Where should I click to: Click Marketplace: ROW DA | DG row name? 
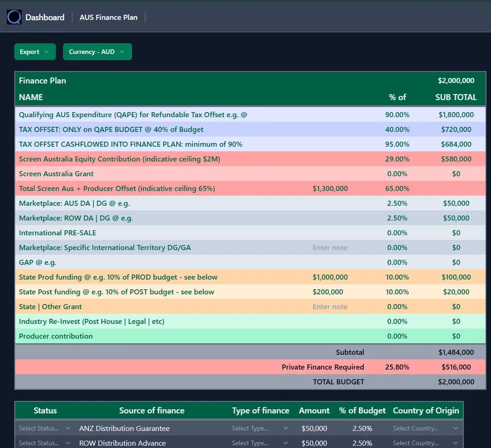tap(76, 218)
